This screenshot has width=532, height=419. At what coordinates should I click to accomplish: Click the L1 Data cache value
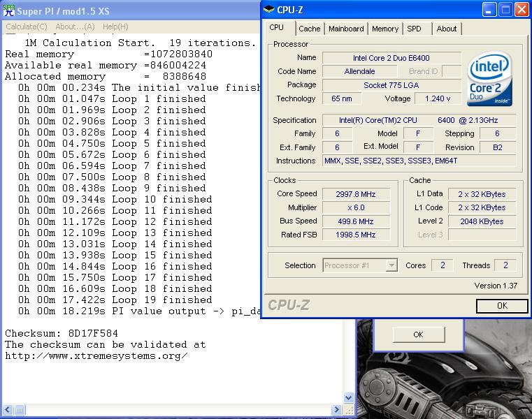click(482, 194)
